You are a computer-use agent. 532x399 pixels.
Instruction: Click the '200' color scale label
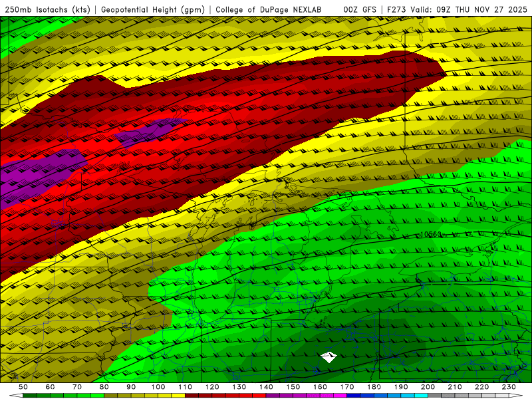tap(428, 387)
